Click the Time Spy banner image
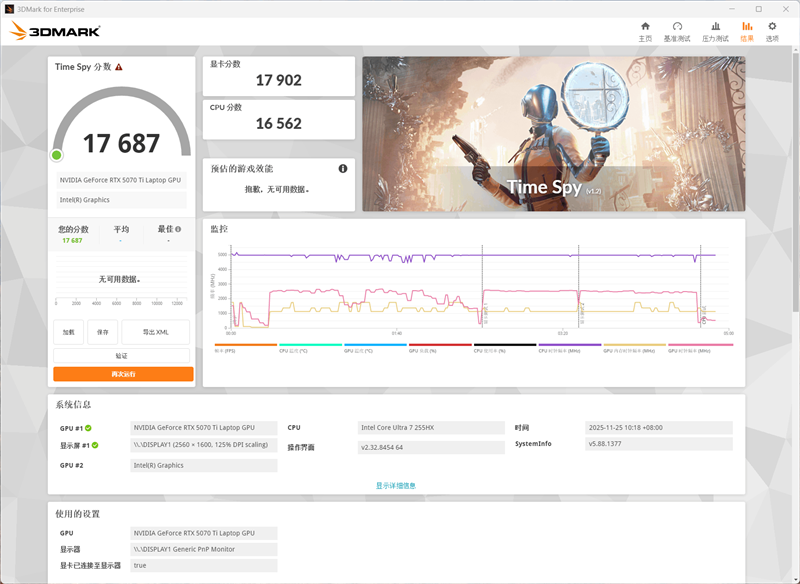 pyautogui.click(x=553, y=133)
